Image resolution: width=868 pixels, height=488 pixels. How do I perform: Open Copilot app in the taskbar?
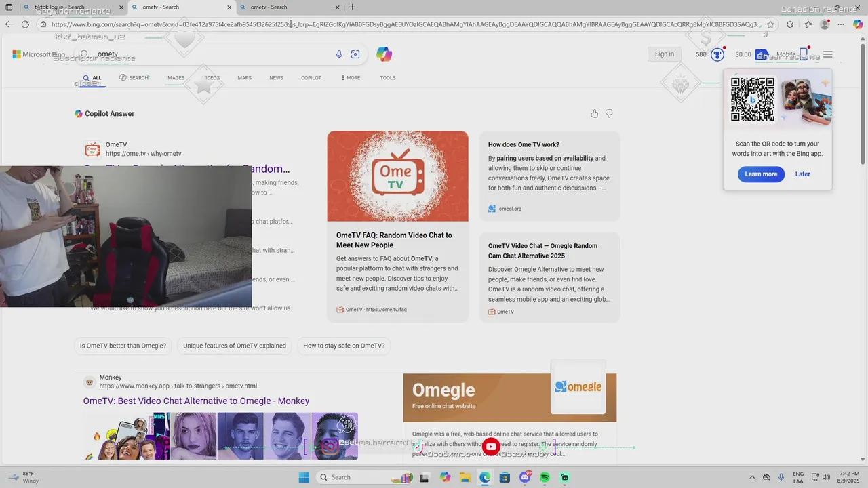point(445,477)
